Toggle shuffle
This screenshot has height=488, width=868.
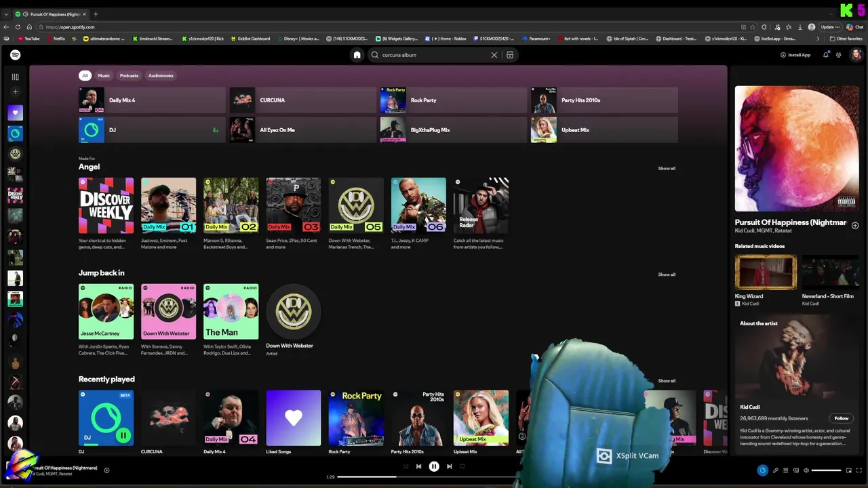406,466
